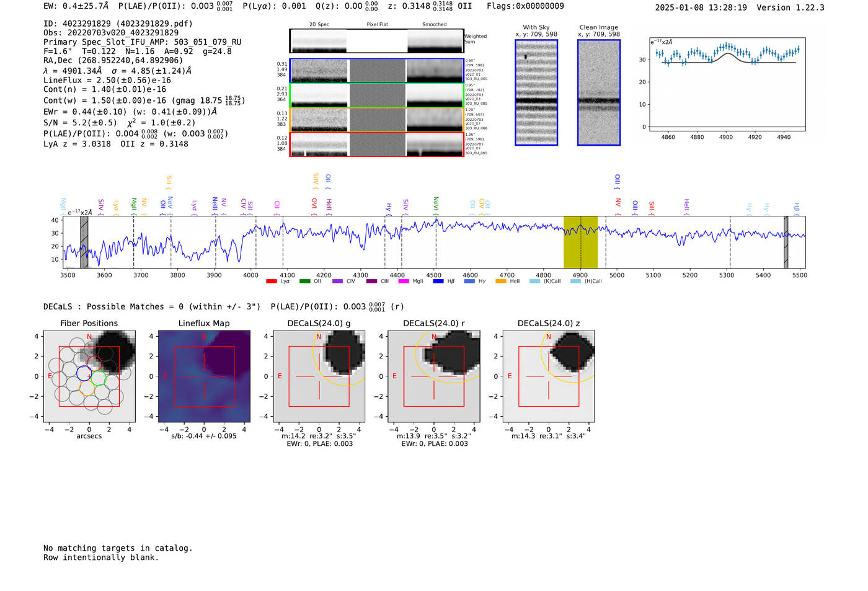Click the MgII magenta legend swatch
This screenshot has height=591, width=868.
pyautogui.click(x=404, y=282)
